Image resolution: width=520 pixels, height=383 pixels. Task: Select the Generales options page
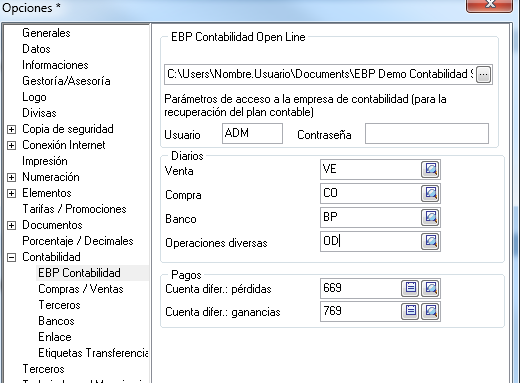46,33
